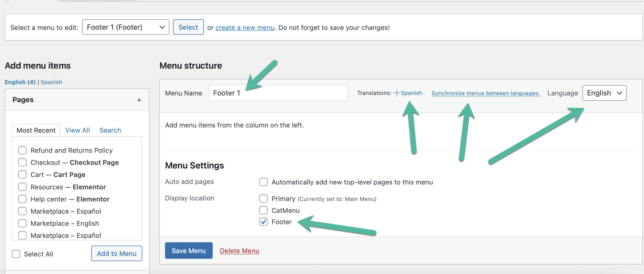Collapse the Pages panel triangle
Screen dimensions: 644x274
click(x=139, y=100)
